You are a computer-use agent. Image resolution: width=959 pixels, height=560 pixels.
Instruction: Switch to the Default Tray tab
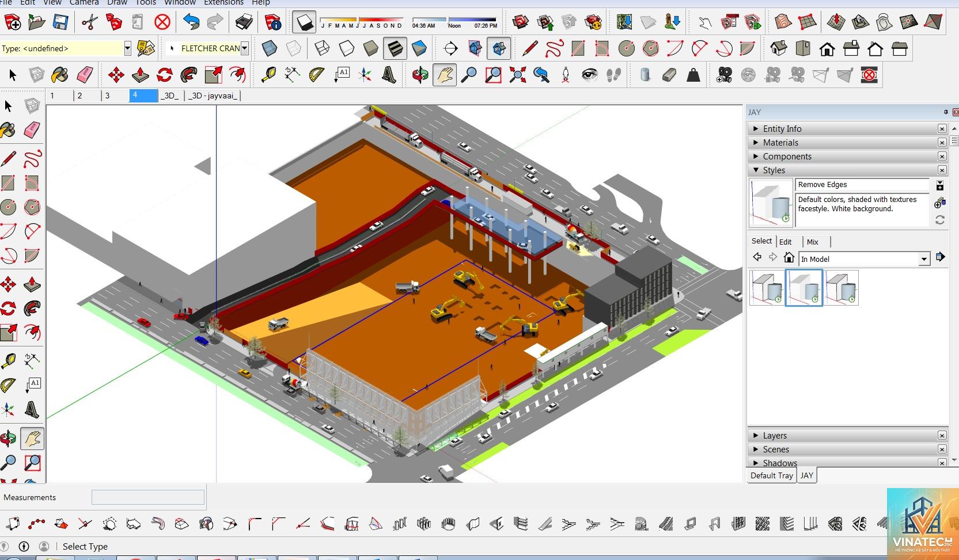click(772, 475)
